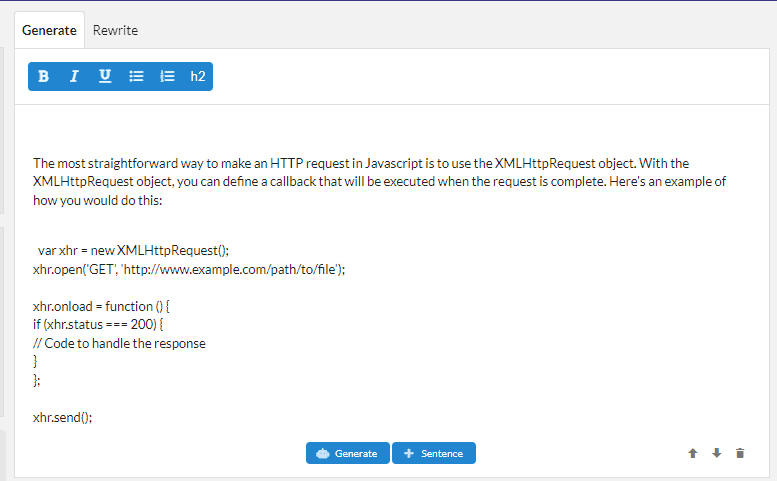The image size is (777, 481).
Task: Click the '// Code to handle the response' comment
Action: point(119,343)
